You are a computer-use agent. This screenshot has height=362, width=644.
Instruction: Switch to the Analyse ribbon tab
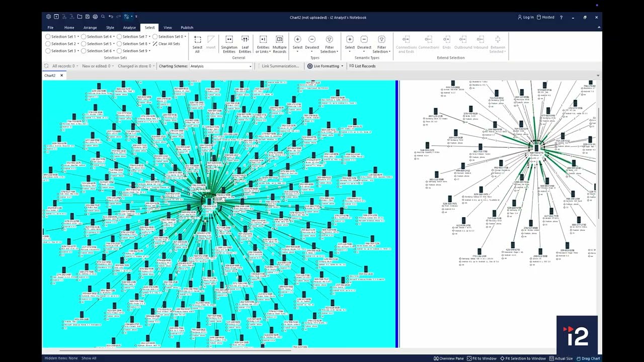(x=129, y=28)
